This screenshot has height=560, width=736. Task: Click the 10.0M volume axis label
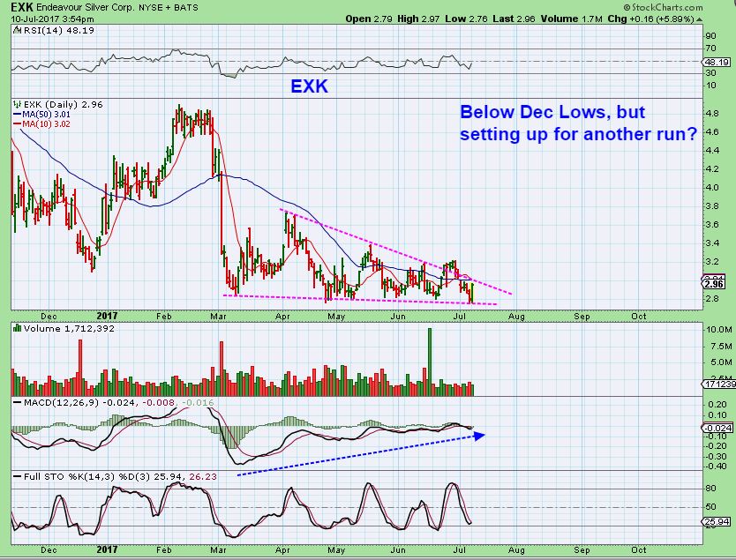tap(719, 330)
